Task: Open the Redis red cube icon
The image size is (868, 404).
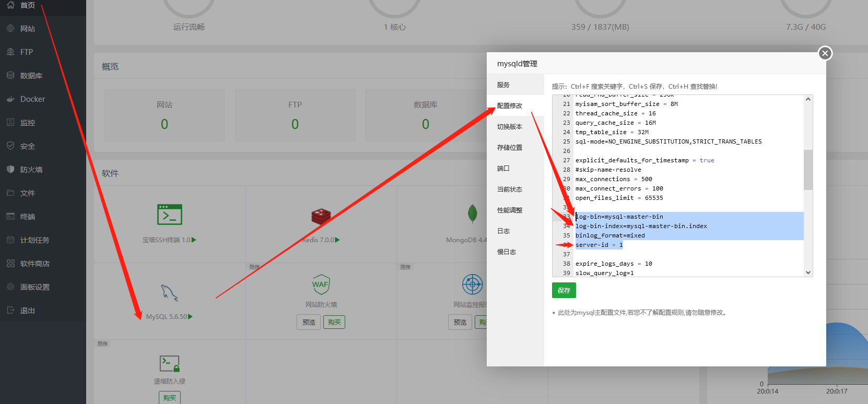Action: point(321,216)
